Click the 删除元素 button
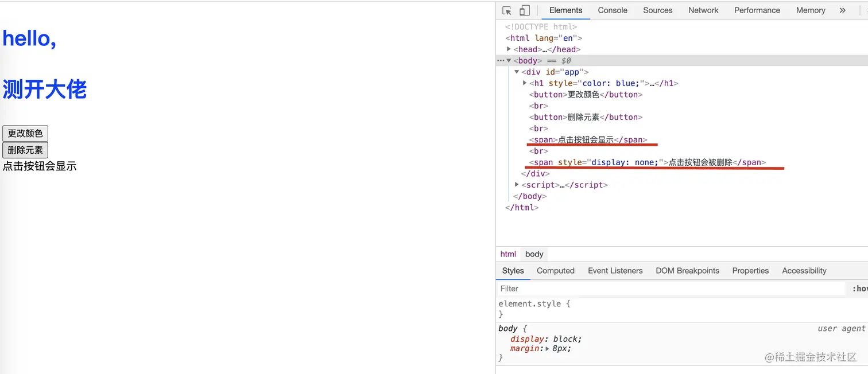Viewport: 868px width, 374px height. pos(25,150)
